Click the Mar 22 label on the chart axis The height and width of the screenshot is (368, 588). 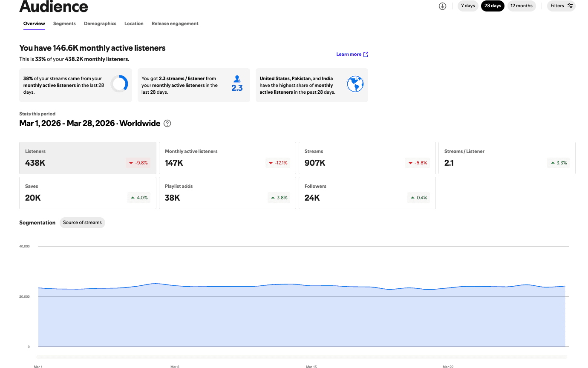pos(448,367)
